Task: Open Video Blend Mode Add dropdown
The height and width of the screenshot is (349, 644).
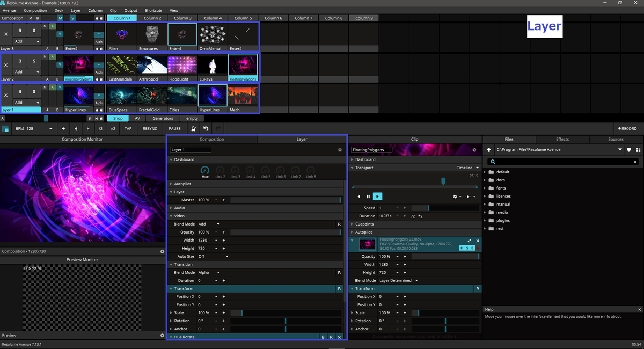Action: point(209,224)
